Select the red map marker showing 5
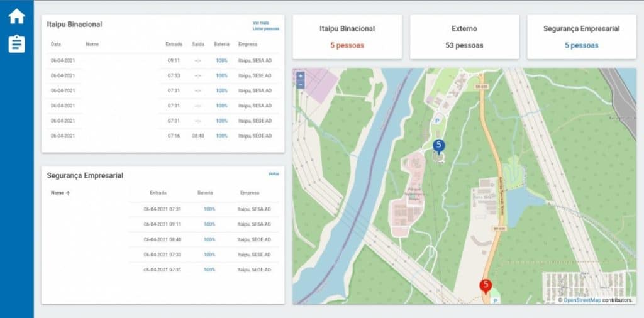 [x=486, y=287]
